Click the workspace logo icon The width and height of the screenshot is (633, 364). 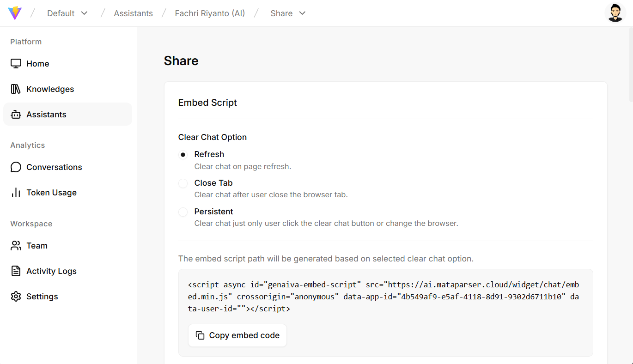pos(14,13)
